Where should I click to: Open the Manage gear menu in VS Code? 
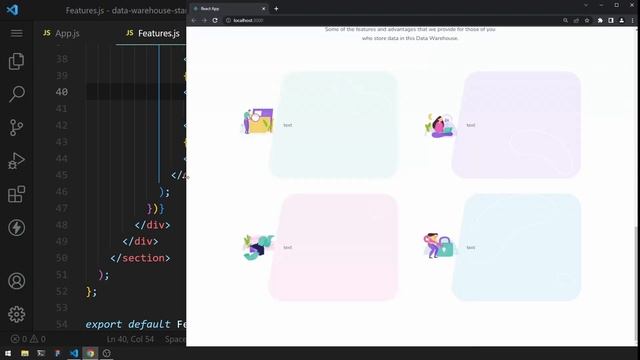[16, 314]
